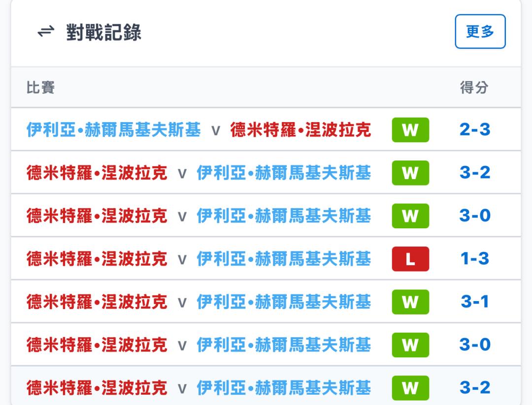Select red 德米特羅•涅波拉克 in the 1-3 row
532x405 pixels.
(97, 259)
